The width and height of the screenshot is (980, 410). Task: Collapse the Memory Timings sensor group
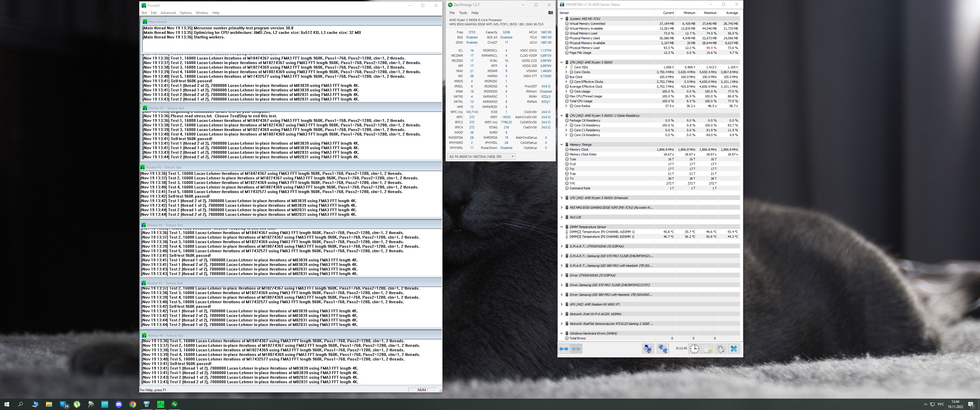[562, 145]
